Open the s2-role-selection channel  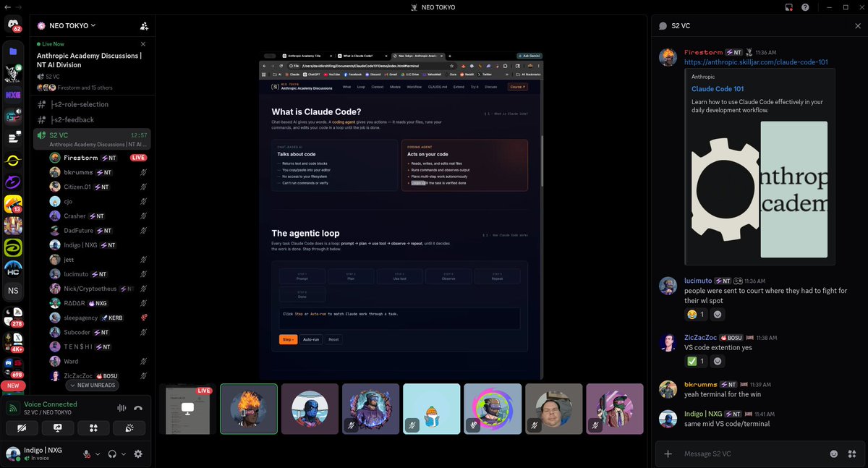click(92, 104)
